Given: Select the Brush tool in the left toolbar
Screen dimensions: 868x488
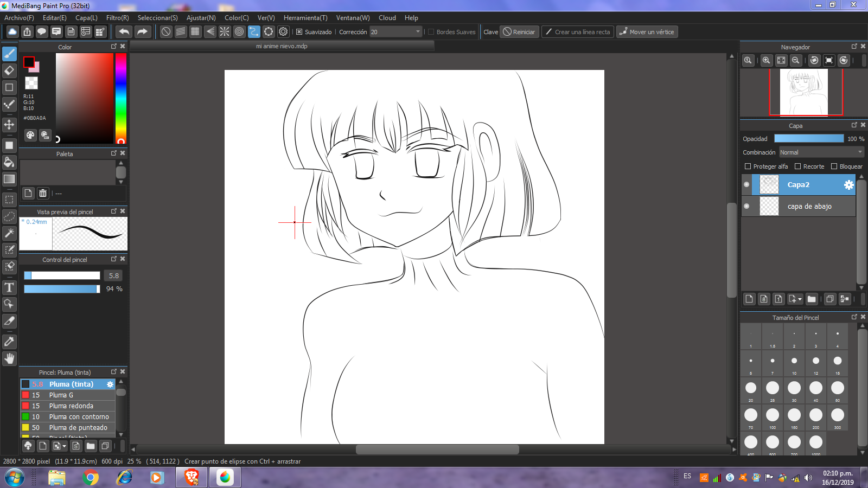Looking at the screenshot, I should 9,54.
